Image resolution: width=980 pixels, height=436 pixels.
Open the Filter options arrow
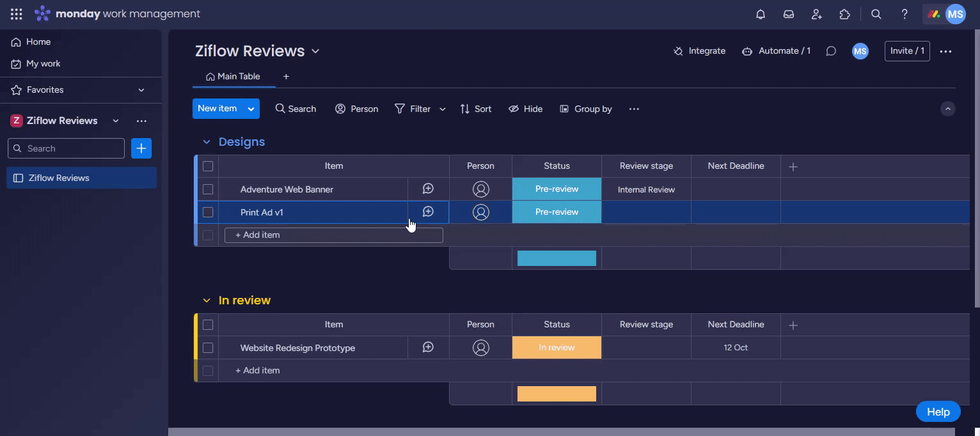click(442, 109)
